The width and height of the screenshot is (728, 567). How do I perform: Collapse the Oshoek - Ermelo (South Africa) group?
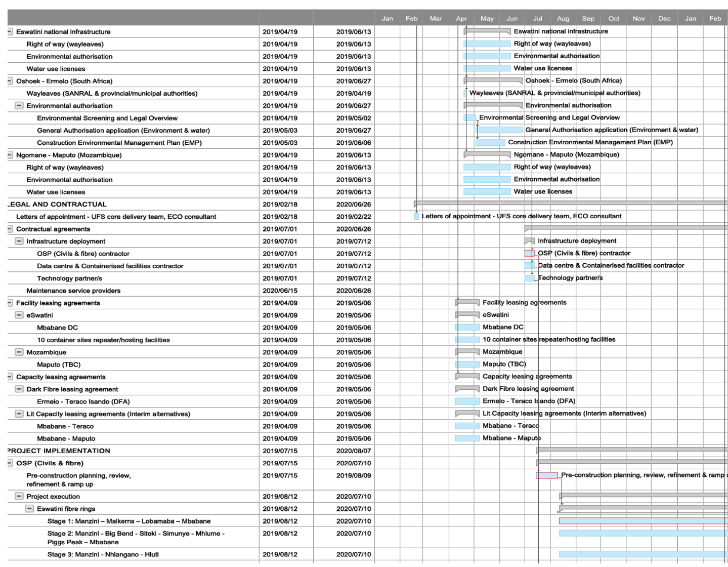[x=10, y=81]
